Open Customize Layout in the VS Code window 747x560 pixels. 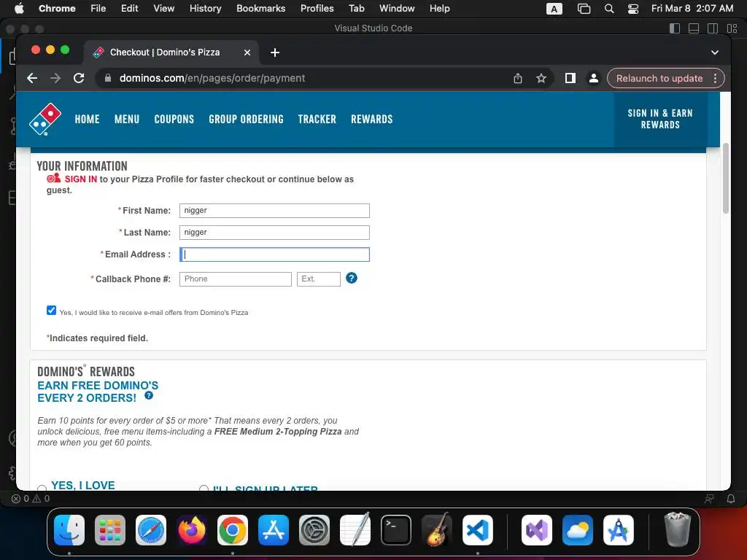coord(732,28)
